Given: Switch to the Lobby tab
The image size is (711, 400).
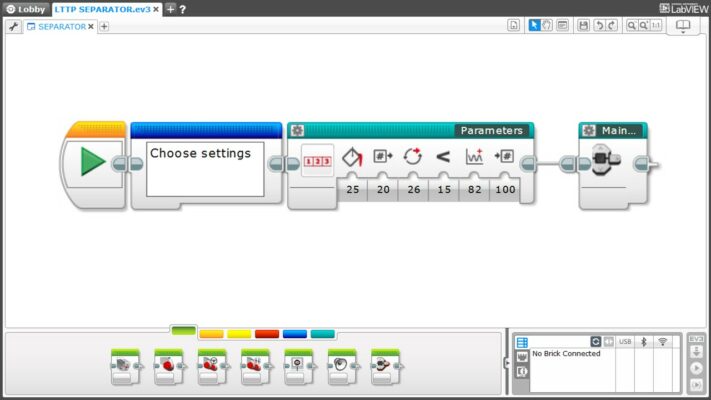Looking at the screenshot, I should click(x=25, y=8).
